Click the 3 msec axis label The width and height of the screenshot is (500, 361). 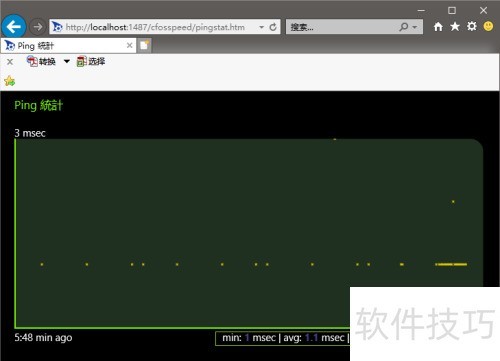(x=30, y=133)
